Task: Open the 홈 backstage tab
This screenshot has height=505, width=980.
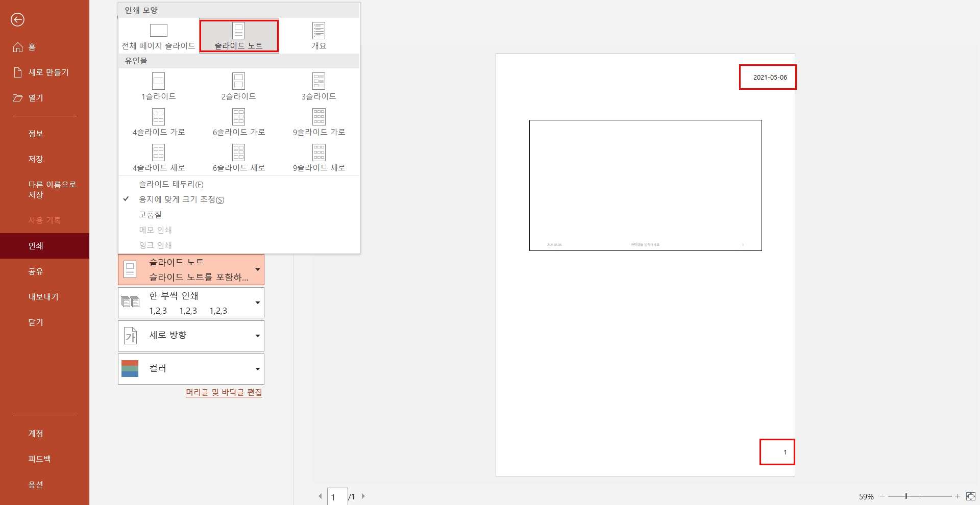Action: point(44,47)
